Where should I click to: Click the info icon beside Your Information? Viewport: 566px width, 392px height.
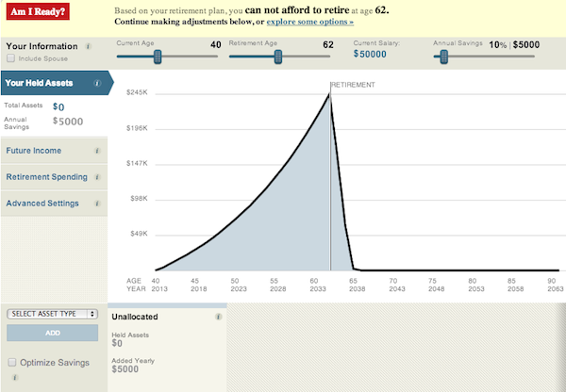coord(89,45)
